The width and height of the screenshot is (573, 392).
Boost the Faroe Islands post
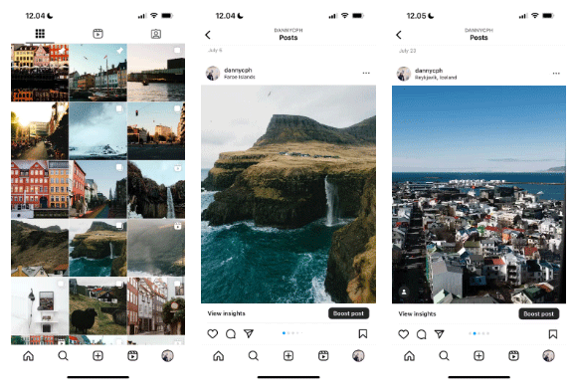pyautogui.click(x=348, y=313)
